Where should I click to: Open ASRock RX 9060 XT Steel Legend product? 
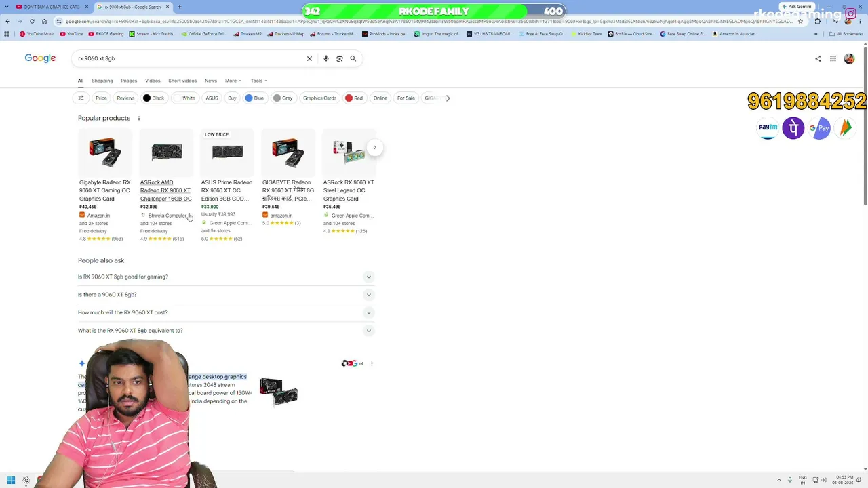tap(349, 183)
